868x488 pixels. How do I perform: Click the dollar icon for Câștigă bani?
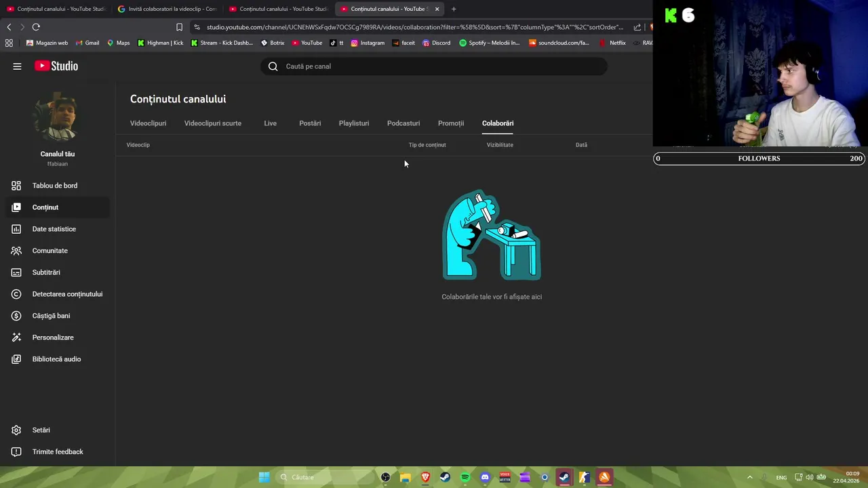pos(16,316)
